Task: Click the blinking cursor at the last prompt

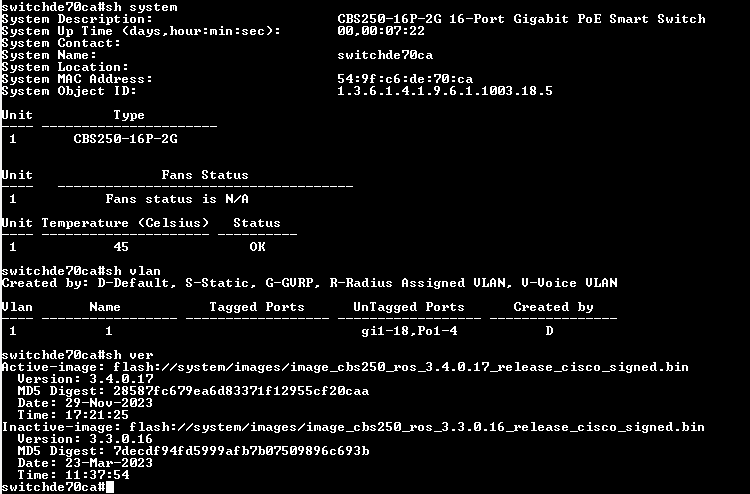Action: (109, 487)
